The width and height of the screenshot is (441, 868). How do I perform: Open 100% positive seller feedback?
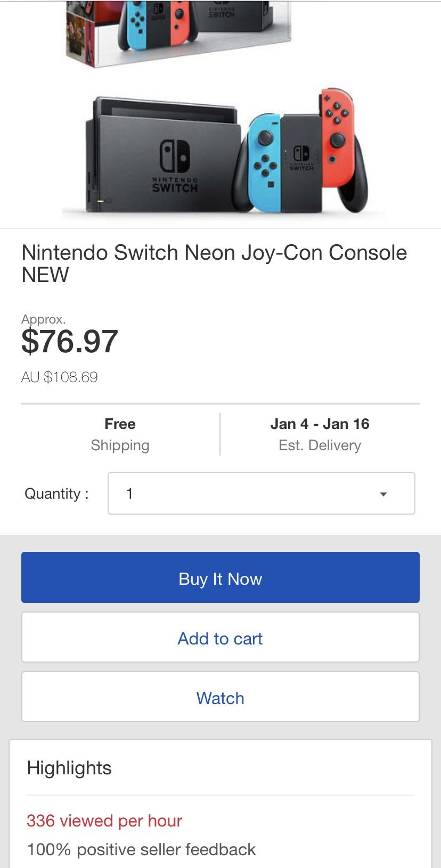(x=141, y=849)
